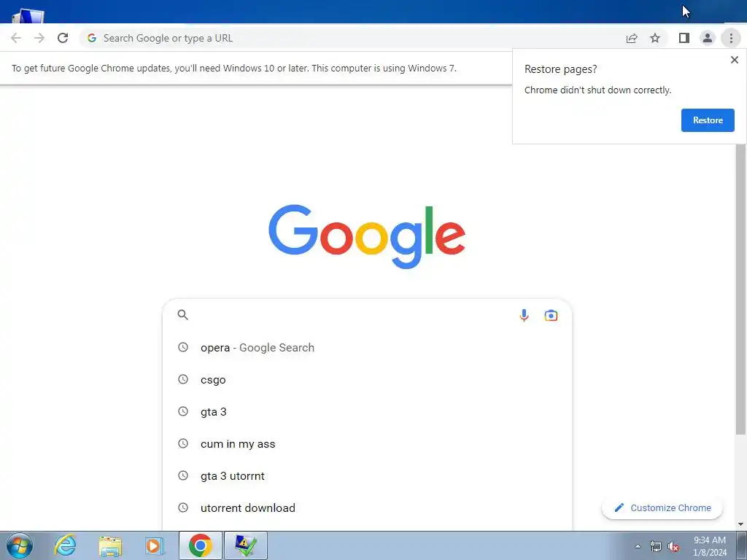
Task: Click the Show desktop strip
Action: (x=742, y=545)
